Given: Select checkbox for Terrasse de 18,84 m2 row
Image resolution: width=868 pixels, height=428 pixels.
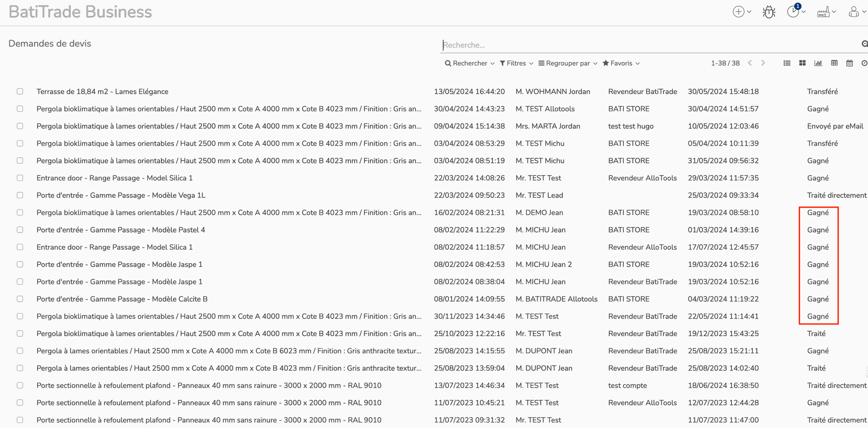Looking at the screenshot, I should coord(20,91).
